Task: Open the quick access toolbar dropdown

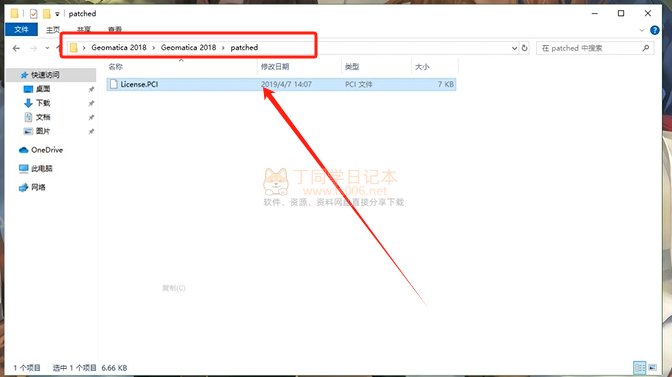Action: pyautogui.click(x=57, y=14)
